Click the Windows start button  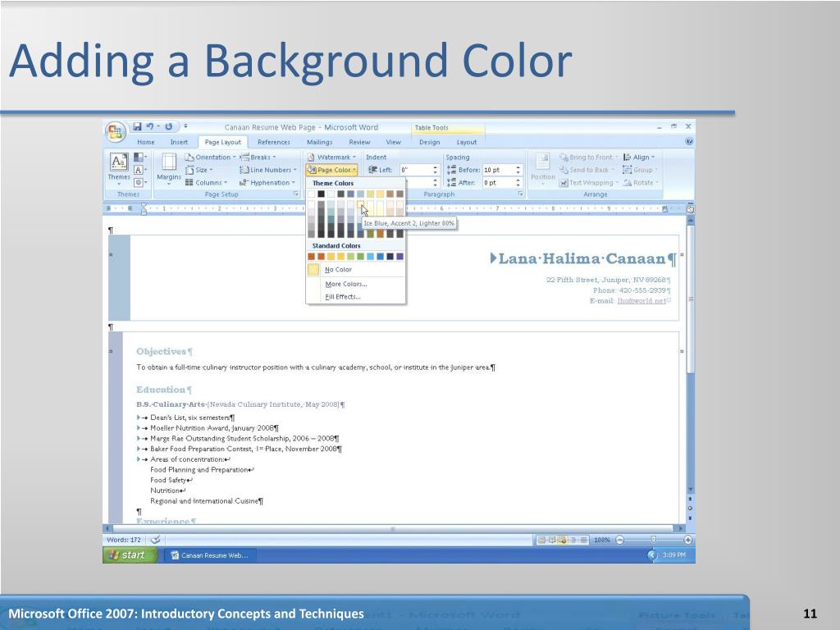pyautogui.click(x=130, y=555)
